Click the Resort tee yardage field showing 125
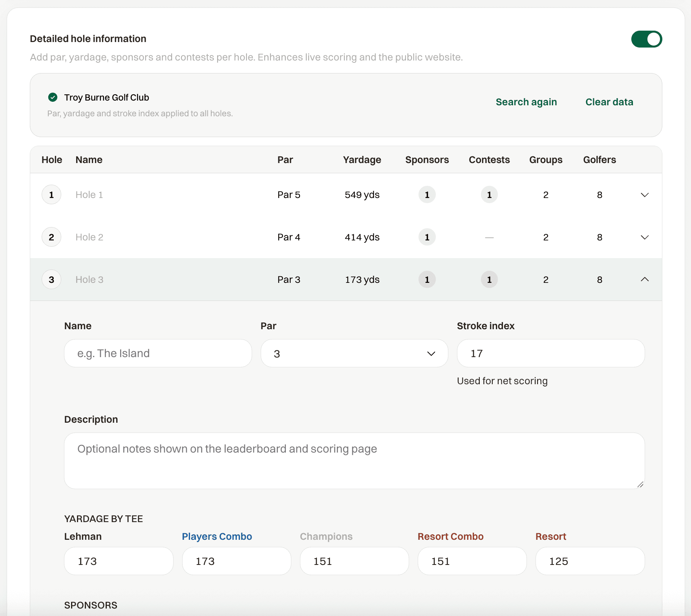 coord(590,561)
